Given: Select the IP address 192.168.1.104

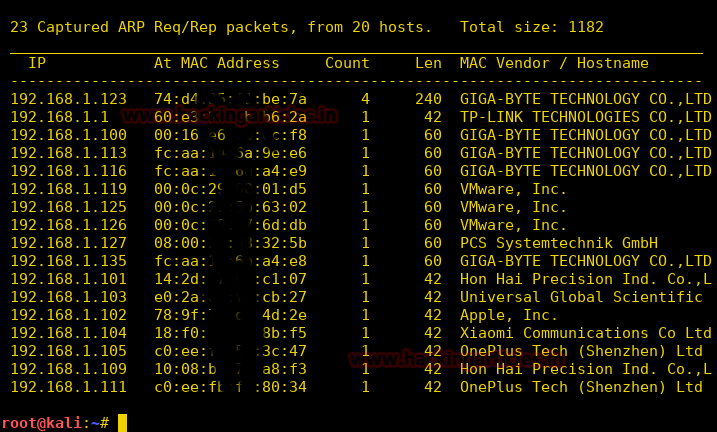Looking at the screenshot, I should point(69,333).
